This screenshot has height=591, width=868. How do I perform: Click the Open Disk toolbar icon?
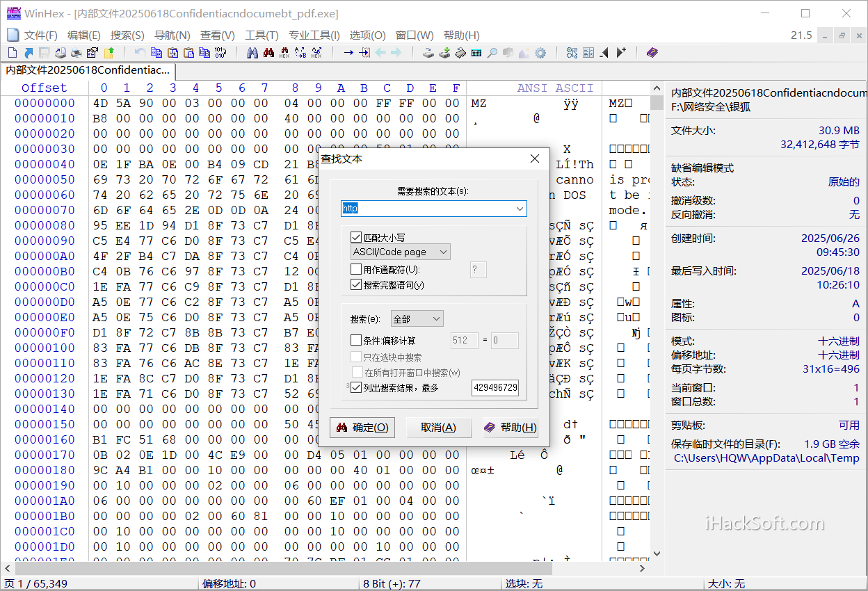428,53
